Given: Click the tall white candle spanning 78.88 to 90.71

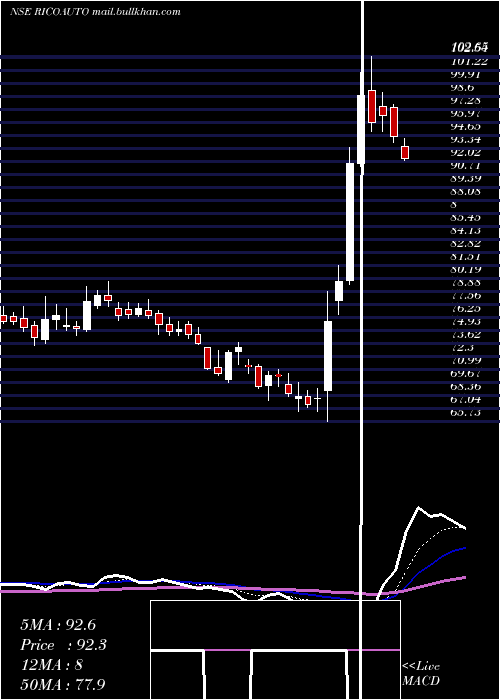Looking at the screenshot, I should [x=350, y=222].
